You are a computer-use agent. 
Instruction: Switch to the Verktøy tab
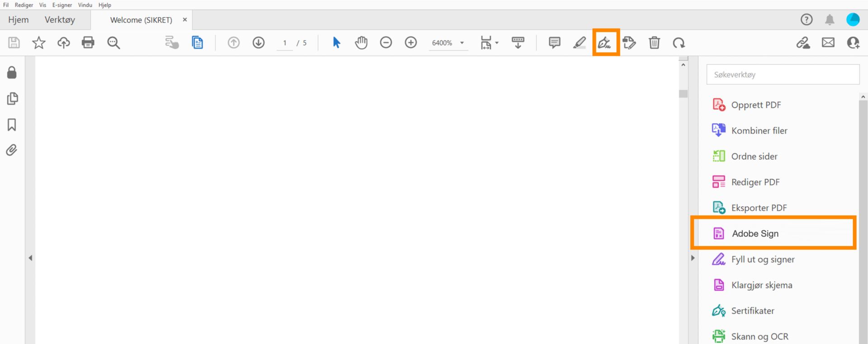pyautogui.click(x=60, y=20)
